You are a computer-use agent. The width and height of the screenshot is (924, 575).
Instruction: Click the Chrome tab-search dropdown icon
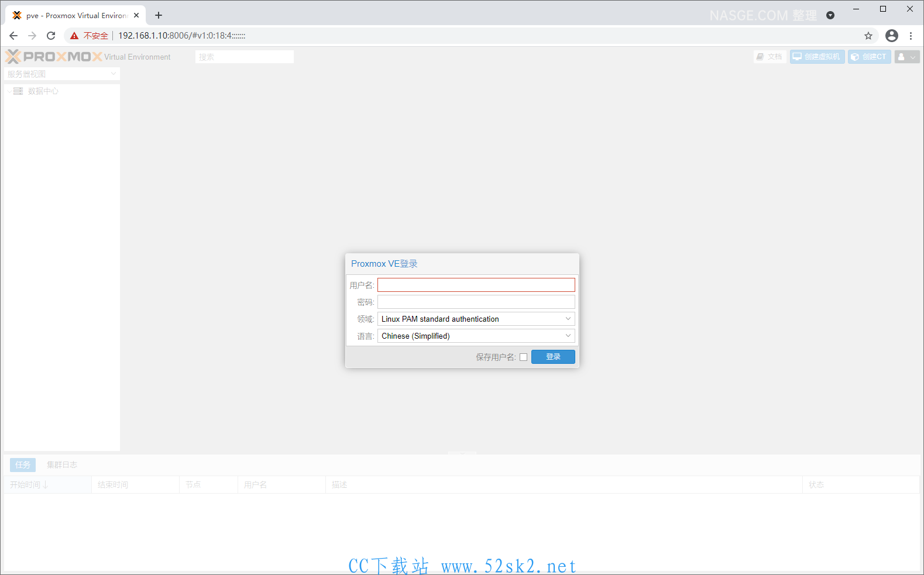(830, 15)
